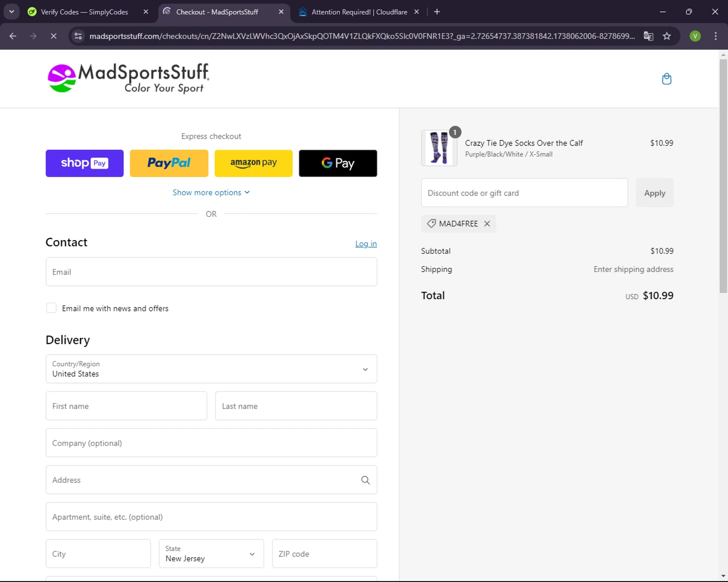Tick Email me with news and offers
Image resolution: width=728 pixels, height=582 pixels.
51,308
